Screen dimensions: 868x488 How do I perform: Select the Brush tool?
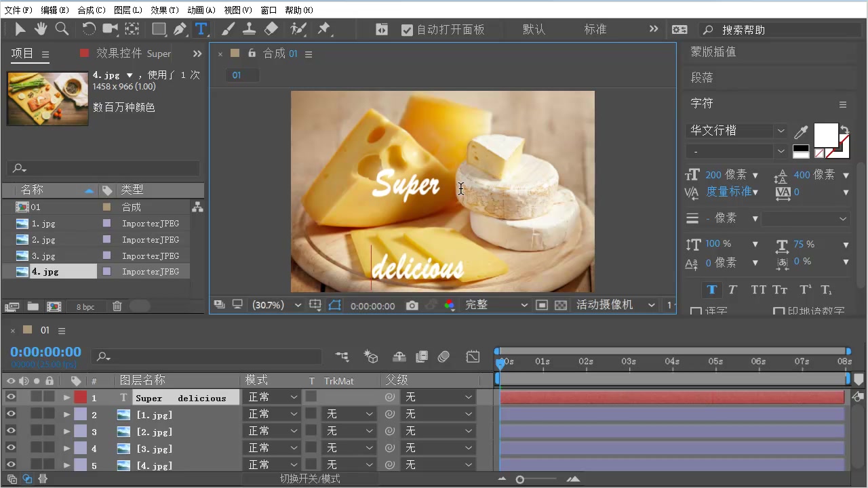point(229,29)
